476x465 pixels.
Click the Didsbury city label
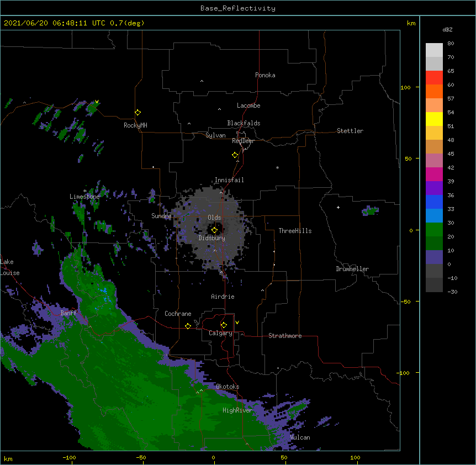coord(212,238)
